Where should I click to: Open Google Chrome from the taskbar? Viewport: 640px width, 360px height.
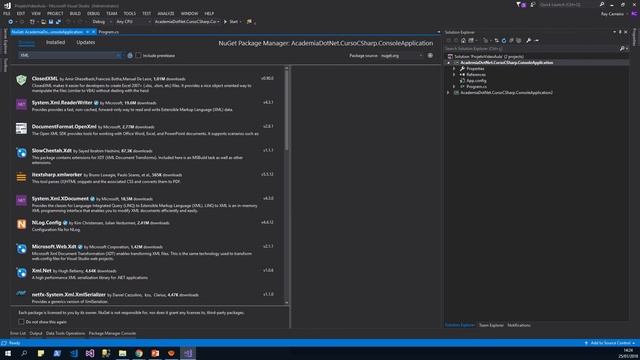(139, 353)
